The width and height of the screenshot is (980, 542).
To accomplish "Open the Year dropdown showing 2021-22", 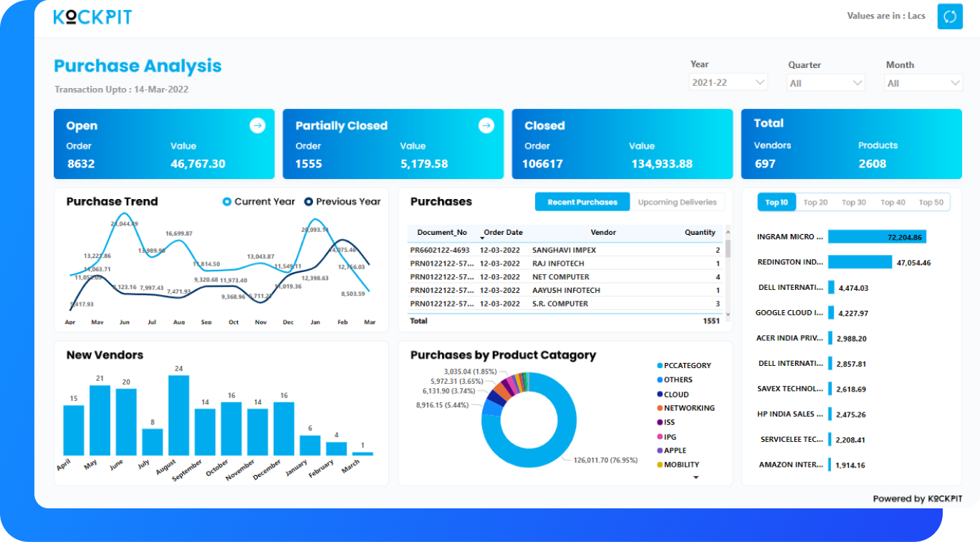I will point(728,82).
